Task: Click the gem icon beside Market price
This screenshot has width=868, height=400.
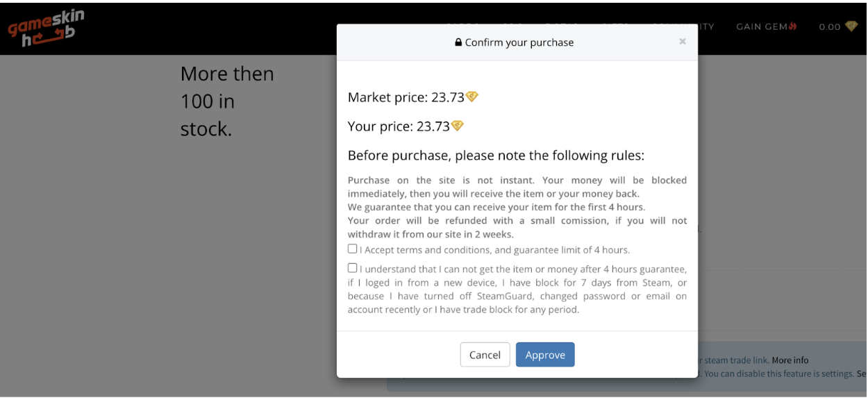Action: tap(472, 97)
